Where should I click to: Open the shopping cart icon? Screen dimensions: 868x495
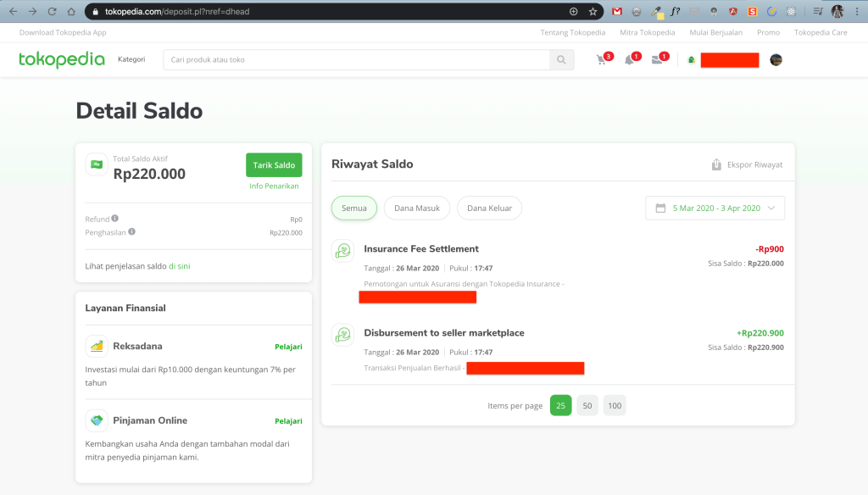[x=602, y=60]
